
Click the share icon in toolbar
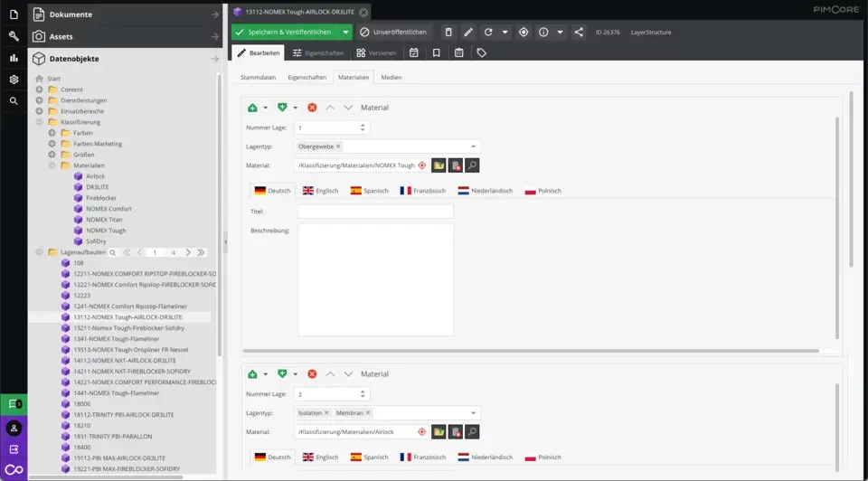click(x=579, y=33)
